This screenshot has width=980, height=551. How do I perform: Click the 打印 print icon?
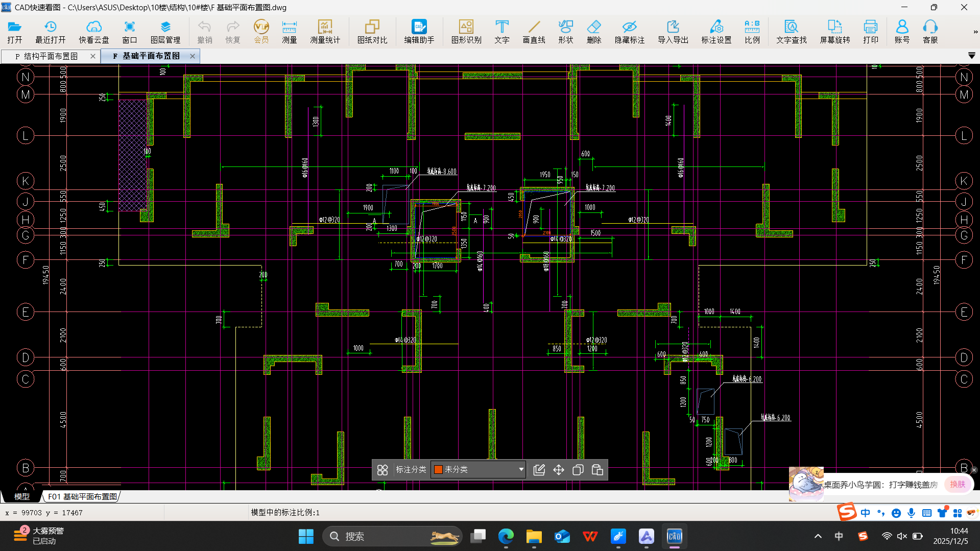tap(870, 32)
